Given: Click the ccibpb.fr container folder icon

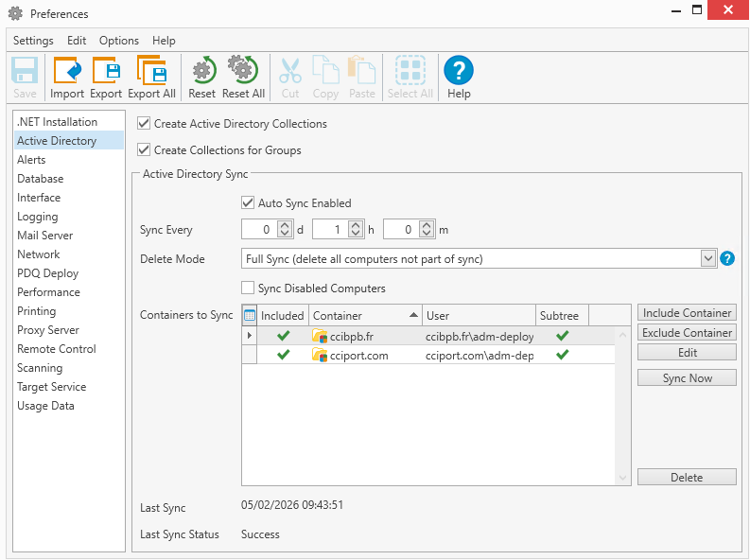Looking at the screenshot, I should 319,336.
